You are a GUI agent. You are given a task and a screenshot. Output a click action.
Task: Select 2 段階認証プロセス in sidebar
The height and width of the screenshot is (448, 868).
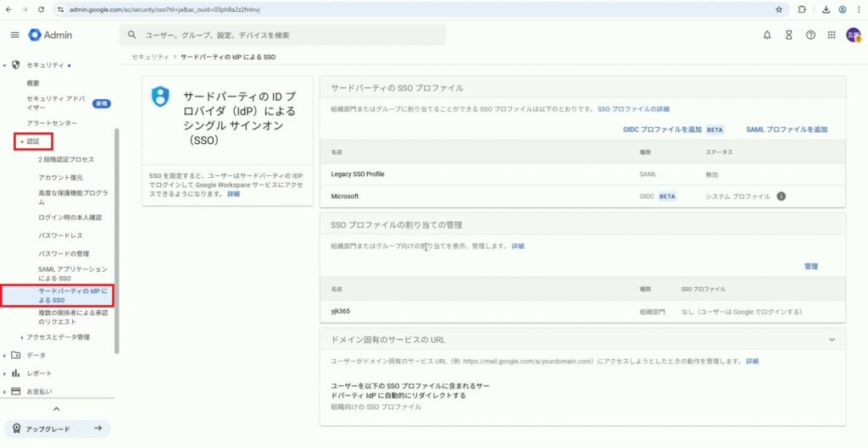66,159
